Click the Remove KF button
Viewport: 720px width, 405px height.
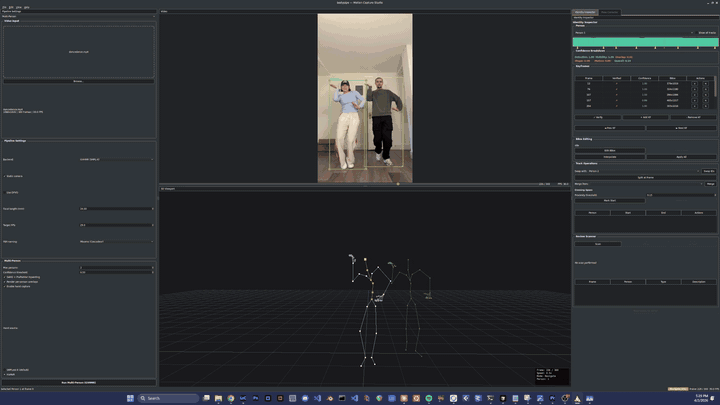(693, 117)
